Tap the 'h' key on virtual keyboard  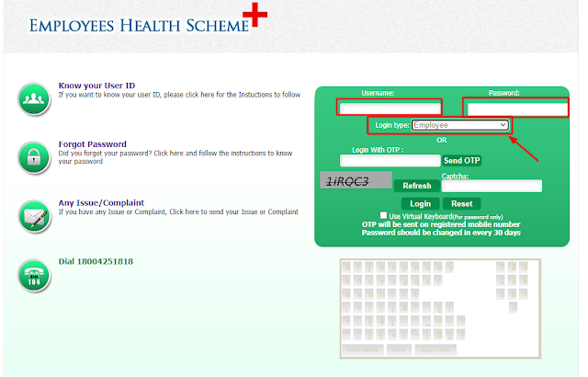[x=380, y=294]
